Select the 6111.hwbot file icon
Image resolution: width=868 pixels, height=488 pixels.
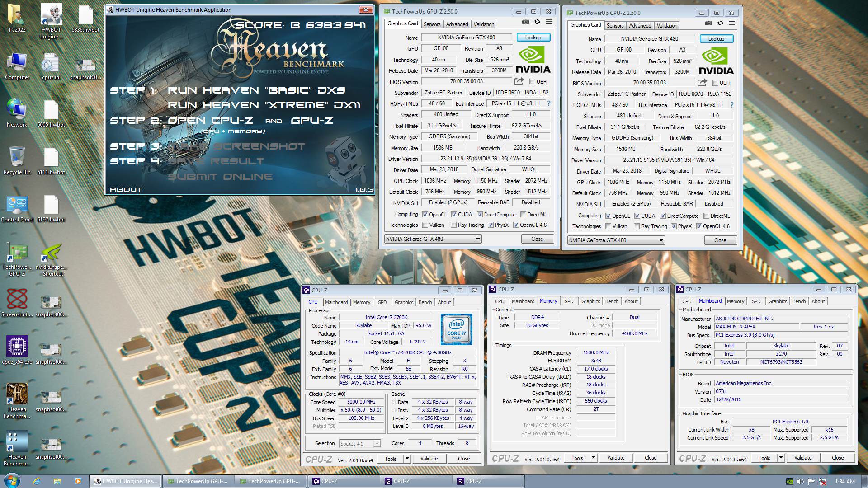[x=51, y=160]
